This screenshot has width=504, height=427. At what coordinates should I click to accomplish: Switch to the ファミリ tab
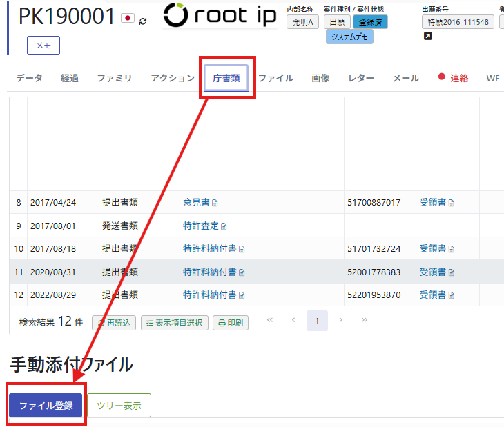114,78
